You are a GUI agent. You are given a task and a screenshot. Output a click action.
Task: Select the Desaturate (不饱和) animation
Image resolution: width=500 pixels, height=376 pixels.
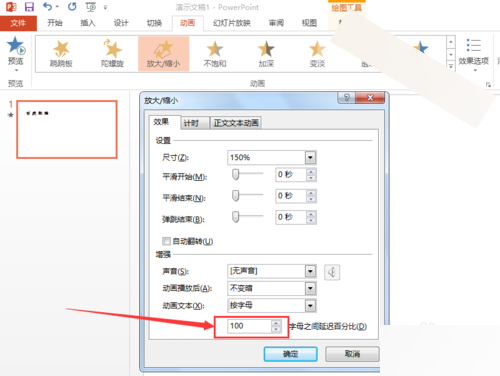(x=215, y=53)
